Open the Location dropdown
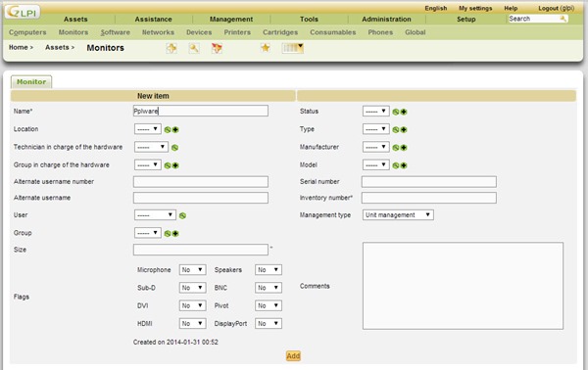This screenshot has height=370, width=588. pos(148,129)
